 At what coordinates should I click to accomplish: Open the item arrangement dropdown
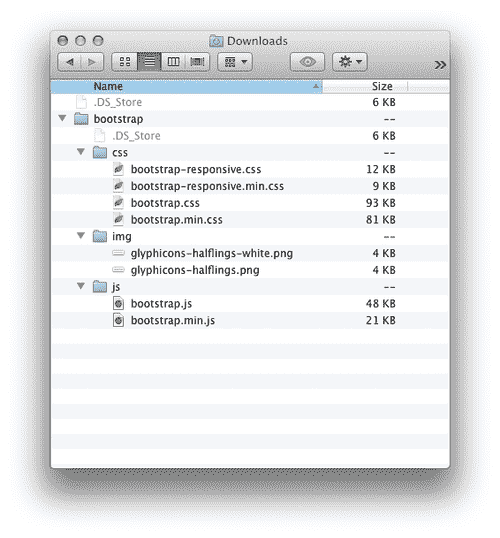pyautogui.click(x=235, y=62)
